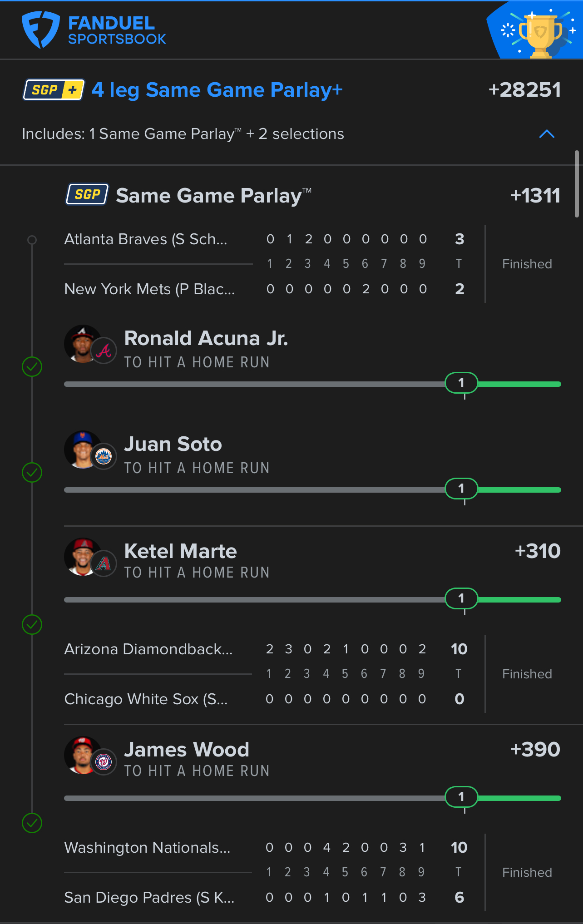
Task: Collapse the parlay selections with chevron
Action: [547, 134]
